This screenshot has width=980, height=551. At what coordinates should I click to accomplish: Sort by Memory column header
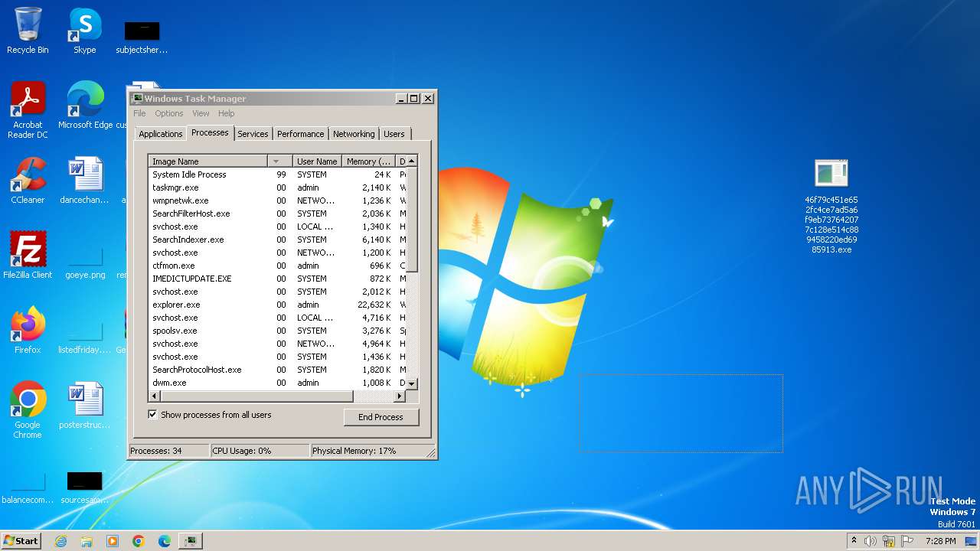(x=368, y=161)
